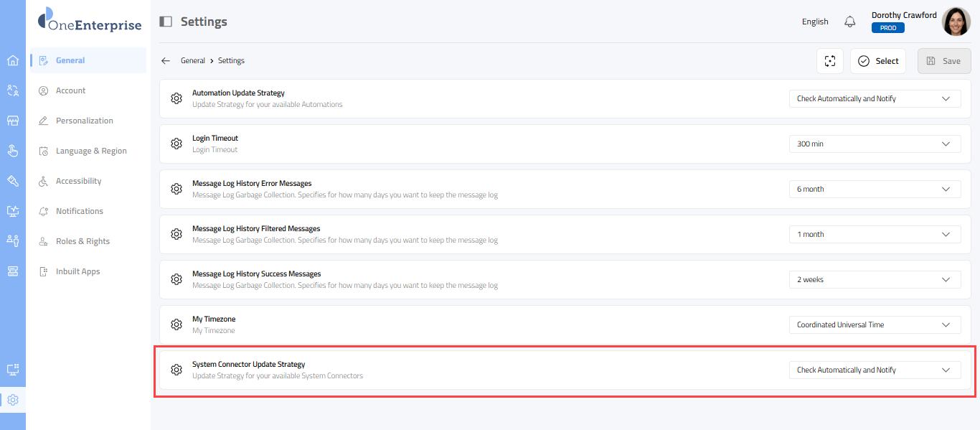Click the Select button
This screenshot has width=980, height=430.
878,61
